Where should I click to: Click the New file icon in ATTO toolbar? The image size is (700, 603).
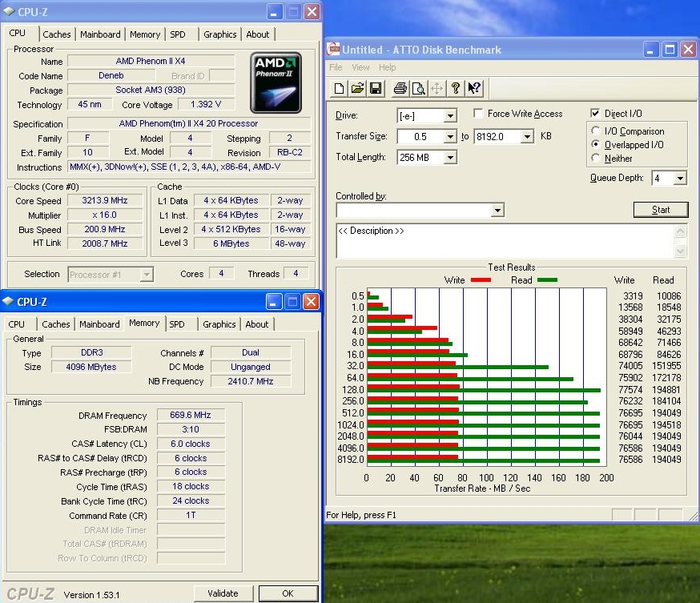click(x=339, y=88)
